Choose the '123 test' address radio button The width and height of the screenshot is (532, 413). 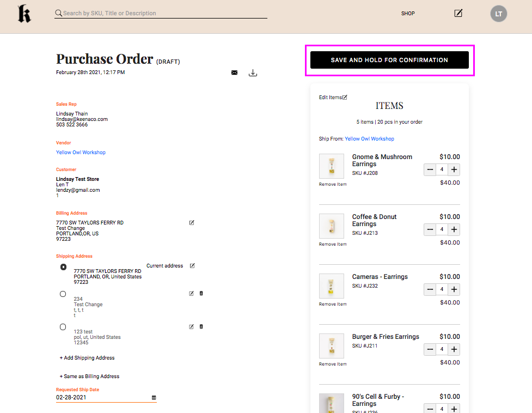[63, 327]
